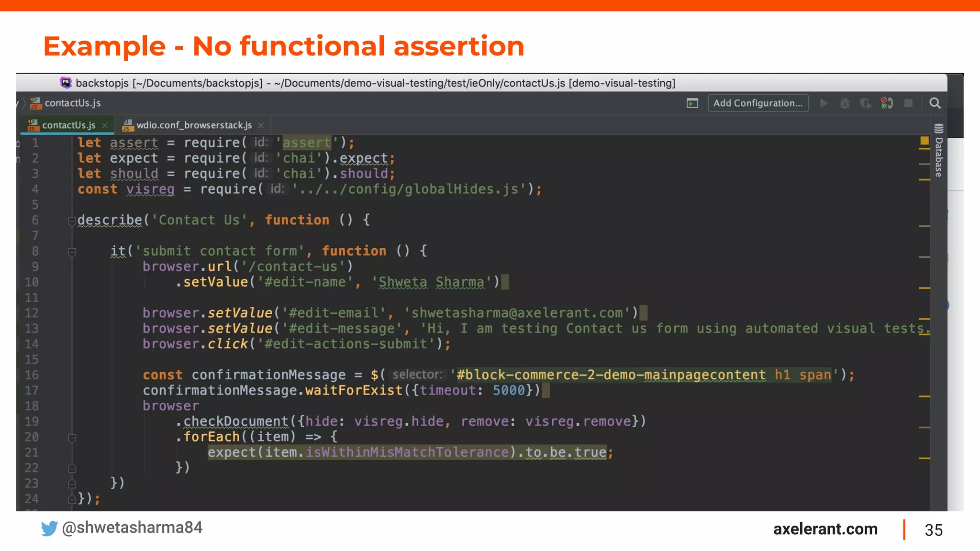Click the Twitter bird icon
The width and height of the screenshot is (980, 551).
[49, 529]
